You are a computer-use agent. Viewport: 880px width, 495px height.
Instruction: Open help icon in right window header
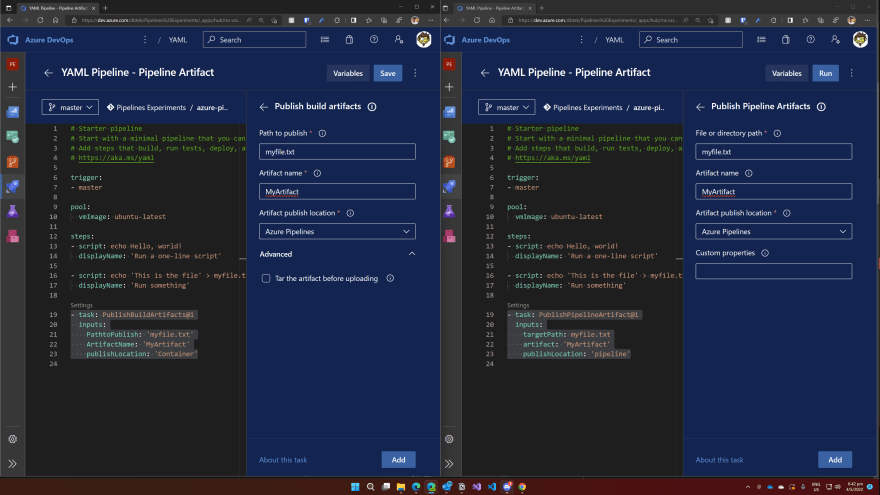tap(810, 40)
